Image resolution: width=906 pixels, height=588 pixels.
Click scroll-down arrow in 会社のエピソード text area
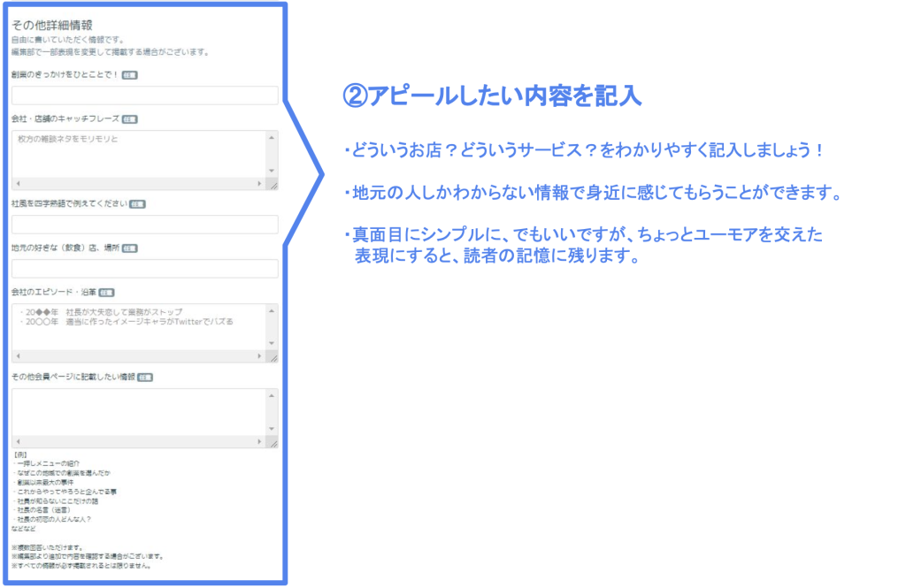273,344
